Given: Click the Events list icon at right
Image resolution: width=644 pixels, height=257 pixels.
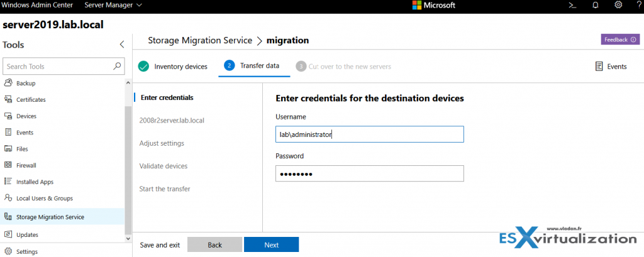Looking at the screenshot, I should click(598, 66).
